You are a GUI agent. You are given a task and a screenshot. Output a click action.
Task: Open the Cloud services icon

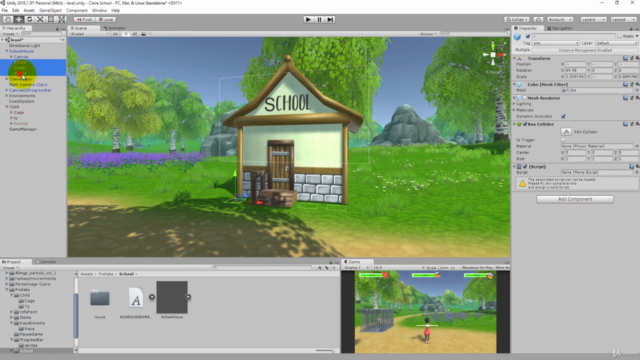538,19
